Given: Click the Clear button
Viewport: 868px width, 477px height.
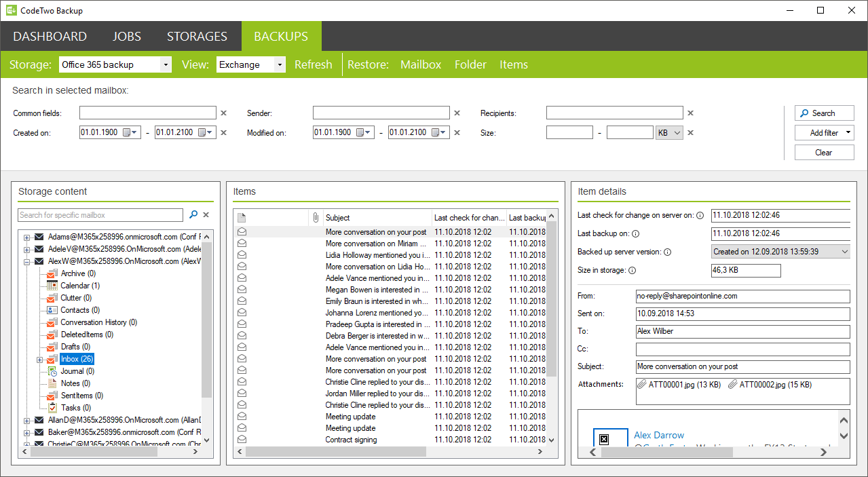Looking at the screenshot, I should 825,153.
